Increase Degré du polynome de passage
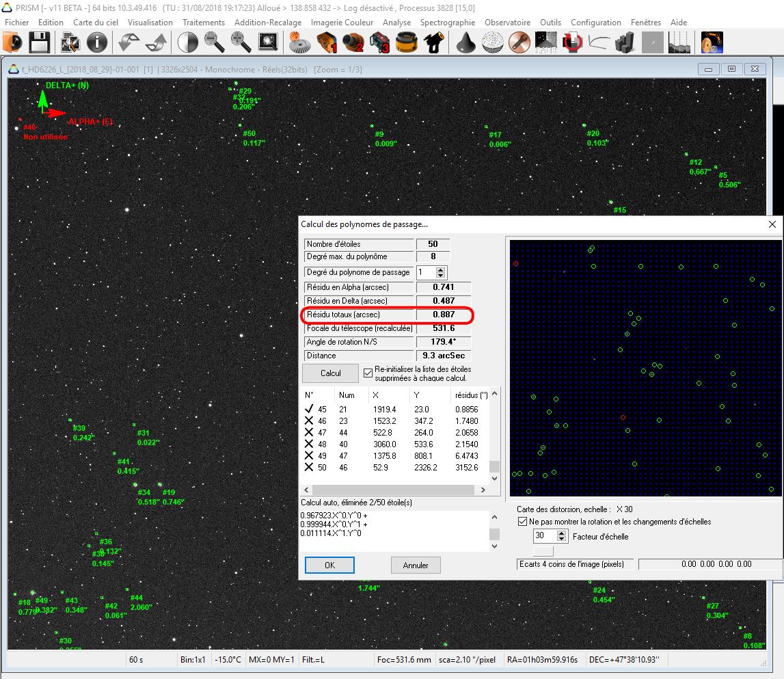The width and height of the screenshot is (784, 679). (441, 269)
